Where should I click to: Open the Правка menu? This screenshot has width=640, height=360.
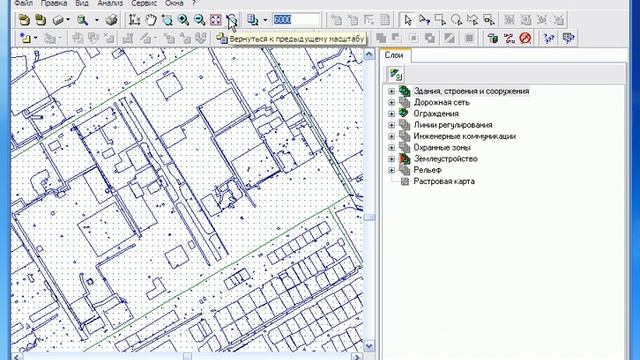tap(54, 3)
